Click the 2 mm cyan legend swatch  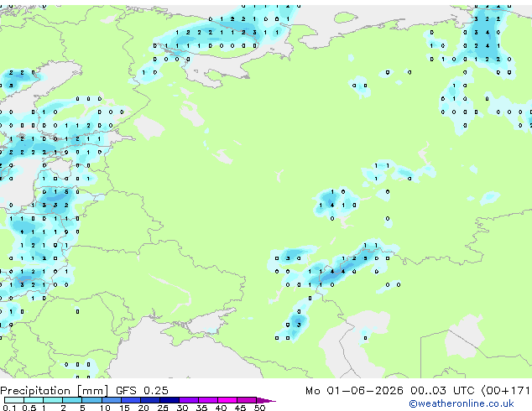[72, 400]
